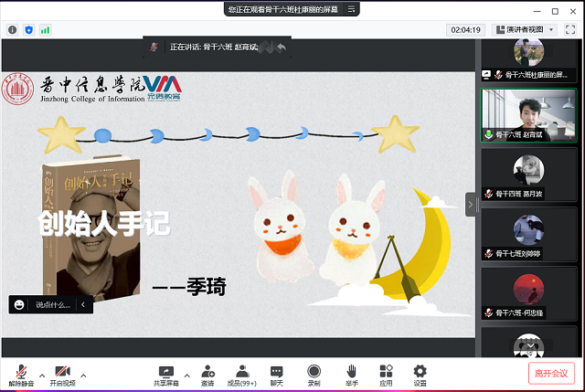The width and height of the screenshot is (585, 392).
Task: Collapse the participant video sidebar
Action: (471, 205)
